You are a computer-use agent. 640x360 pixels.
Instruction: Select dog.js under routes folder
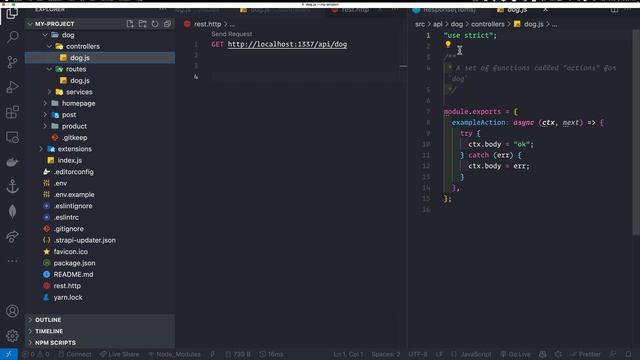100,80
